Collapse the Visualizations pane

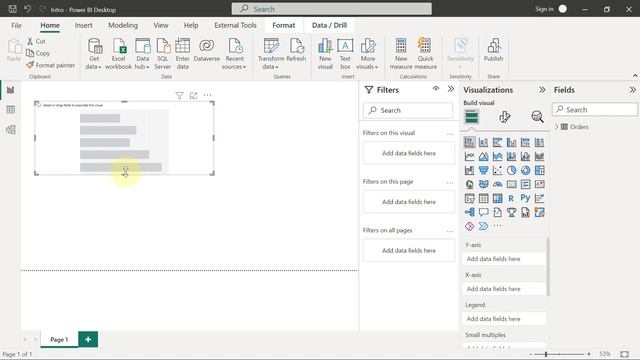pyautogui.click(x=542, y=90)
